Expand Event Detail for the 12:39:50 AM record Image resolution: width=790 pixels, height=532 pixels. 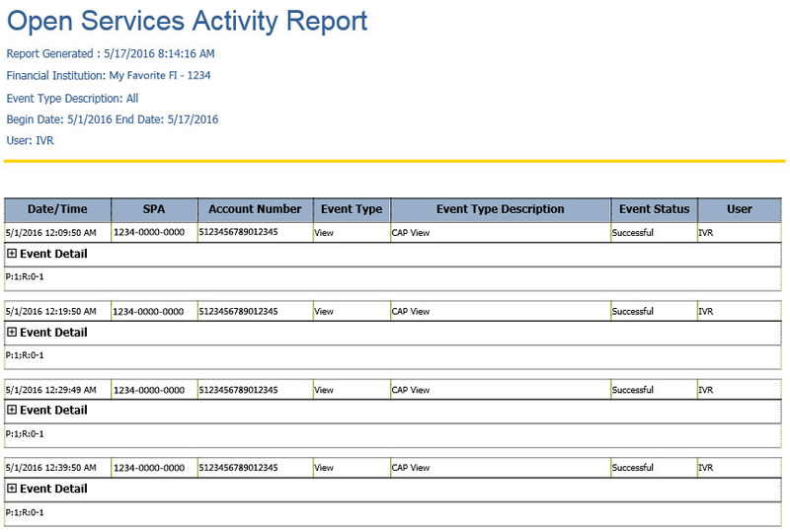point(12,489)
